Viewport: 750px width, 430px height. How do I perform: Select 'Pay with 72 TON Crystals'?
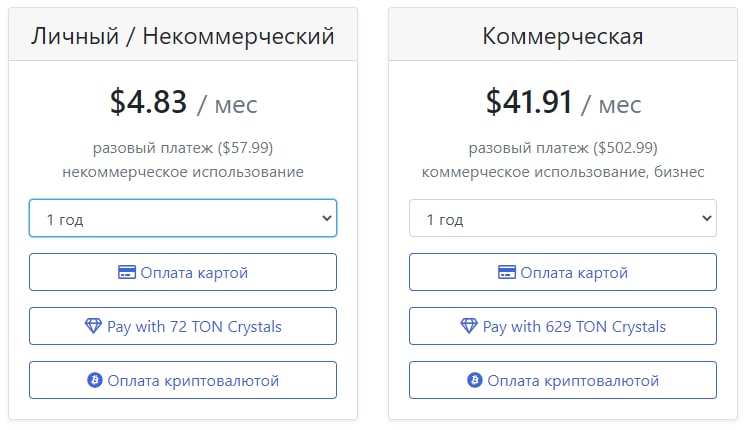(x=183, y=326)
